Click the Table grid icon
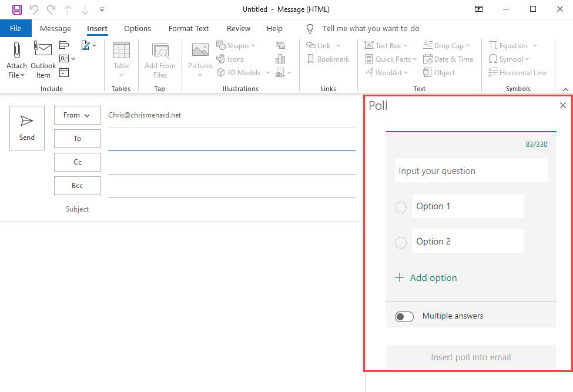Screen dimensions: 573x392 (121, 51)
